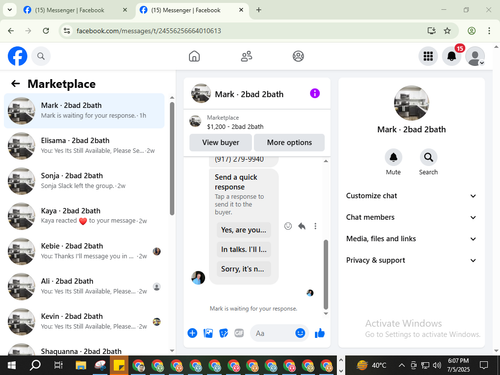This screenshot has width=500, height=375.
Task: Open more actions plus icon in composer
Action: pyautogui.click(x=192, y=333)
